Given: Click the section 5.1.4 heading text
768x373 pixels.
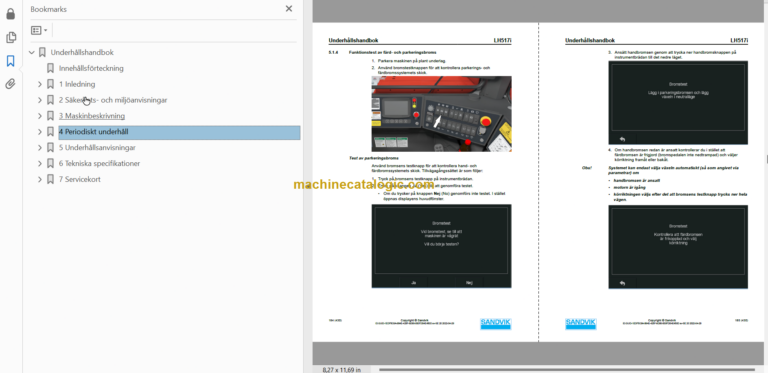Looking at the screenshot, I should click(392, 52).
